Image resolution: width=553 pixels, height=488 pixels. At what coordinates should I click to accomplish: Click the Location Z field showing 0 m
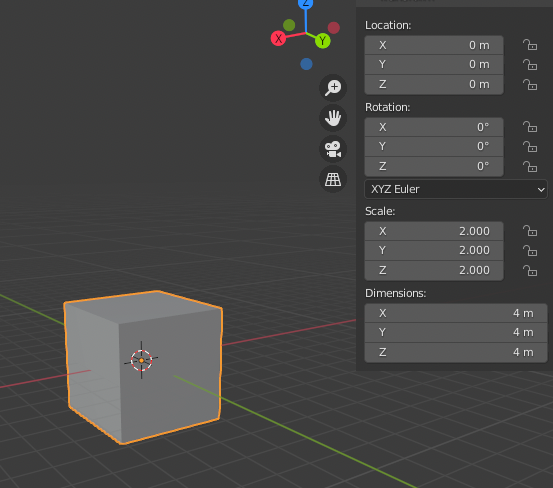[434, 85]
